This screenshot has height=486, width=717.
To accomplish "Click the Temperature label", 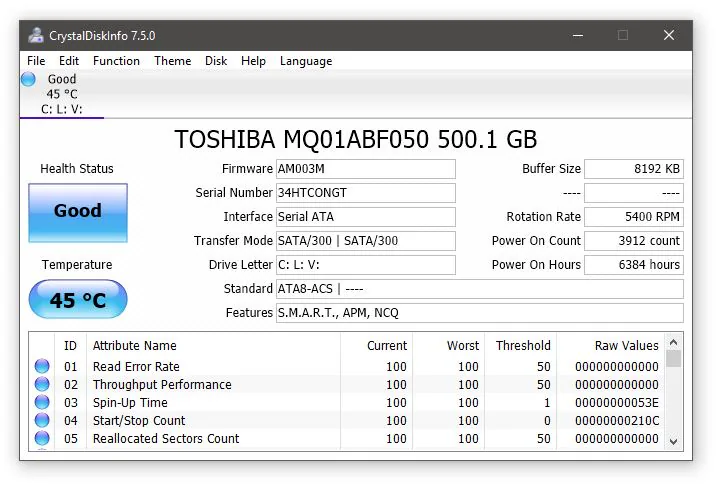I will point(77,265).
